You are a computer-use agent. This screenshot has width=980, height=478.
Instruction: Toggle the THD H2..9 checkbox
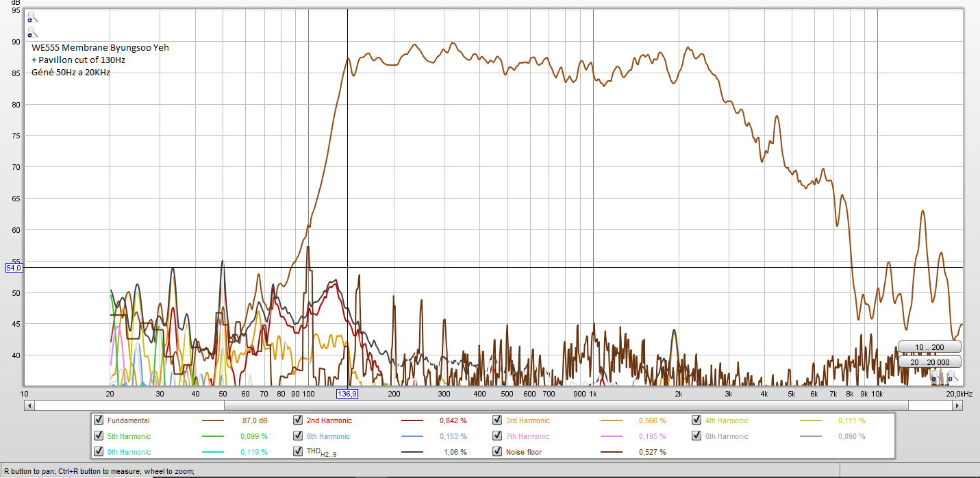click(298, 452)
